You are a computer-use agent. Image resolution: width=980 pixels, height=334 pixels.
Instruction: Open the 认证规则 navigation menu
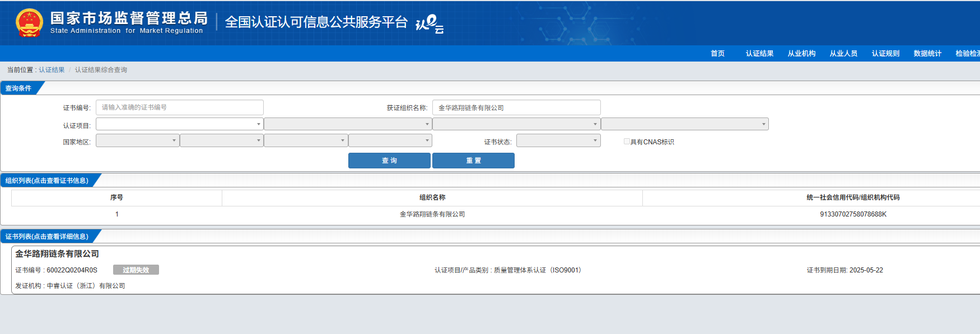click(x=885, y=54)
